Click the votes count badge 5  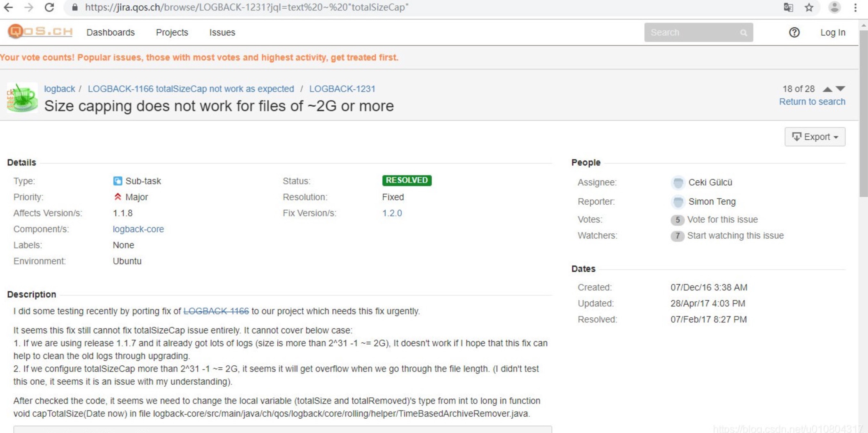point(677,220)
